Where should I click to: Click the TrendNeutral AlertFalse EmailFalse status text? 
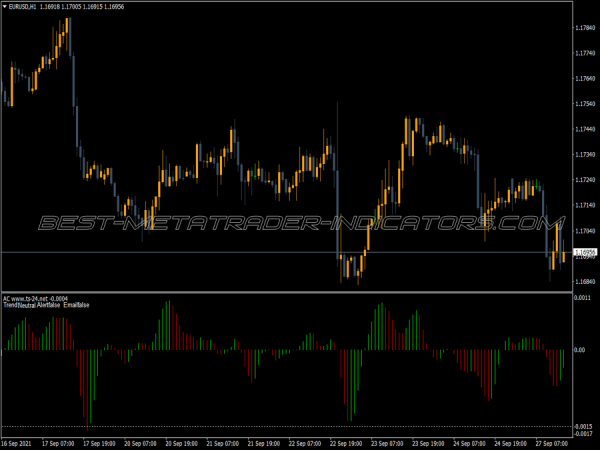(46, 305)
